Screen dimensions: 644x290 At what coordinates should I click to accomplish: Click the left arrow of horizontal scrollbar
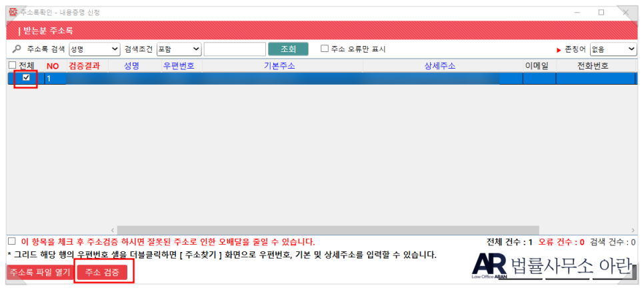point(113,230)
